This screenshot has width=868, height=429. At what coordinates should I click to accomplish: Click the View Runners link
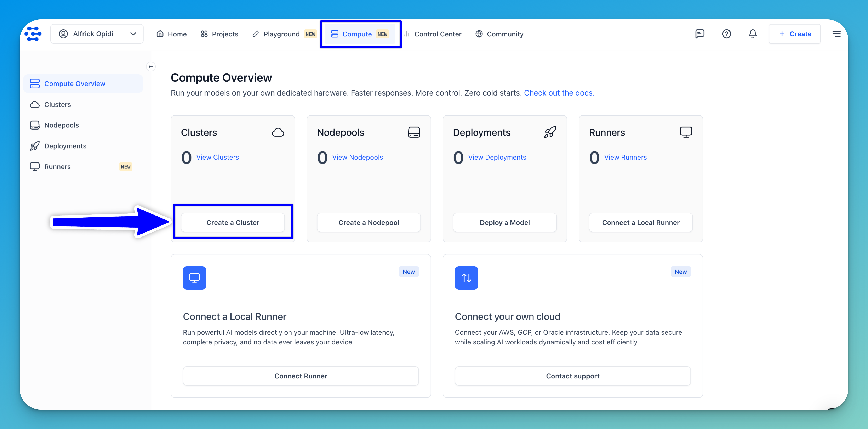[625, 157]
